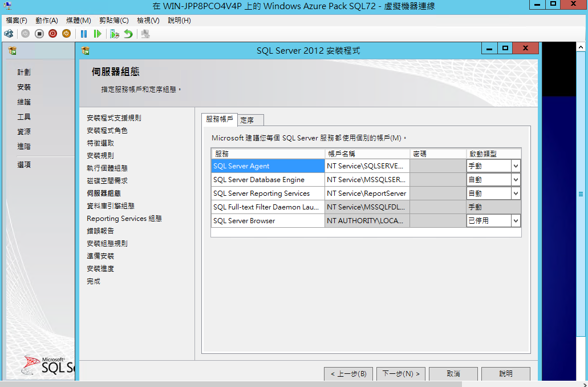Revert the VM with green arrow icon
This screenshot has height=387, width=588.
point(128,34)
